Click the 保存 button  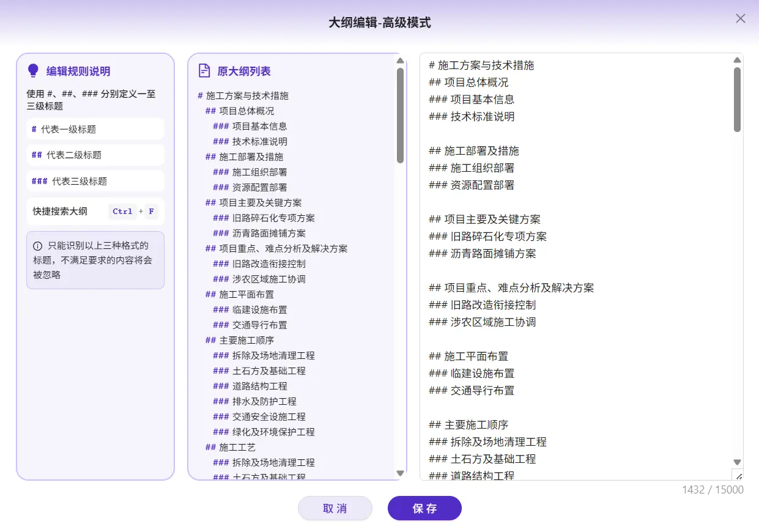[x=424, y=508]
